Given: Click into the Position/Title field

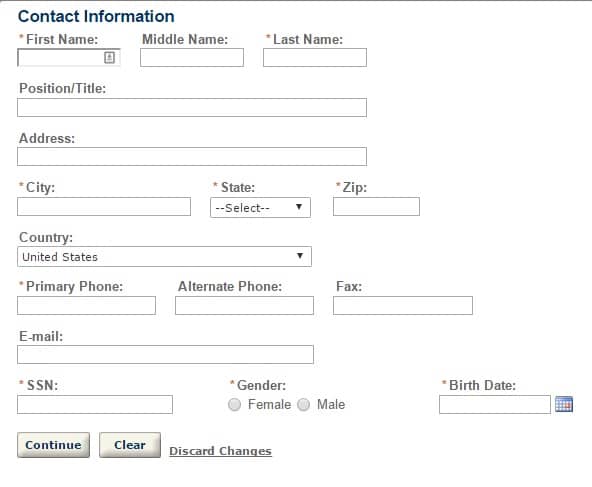Looking at the screenshot, I should [192, 108].
